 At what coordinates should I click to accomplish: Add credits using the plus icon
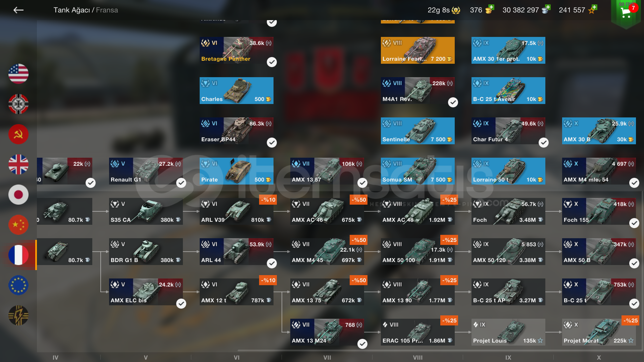(548, 7)
